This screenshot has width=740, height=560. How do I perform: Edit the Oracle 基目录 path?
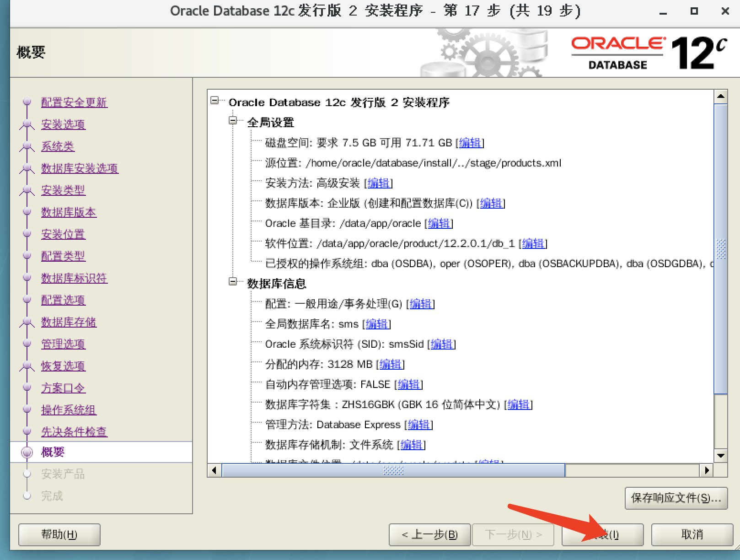click(x=439, y=223)
